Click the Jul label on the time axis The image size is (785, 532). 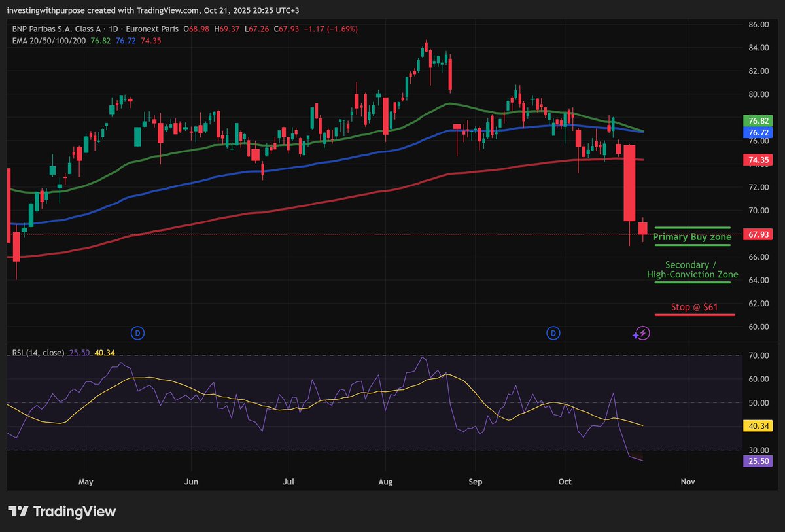click(x=288, y=482)
